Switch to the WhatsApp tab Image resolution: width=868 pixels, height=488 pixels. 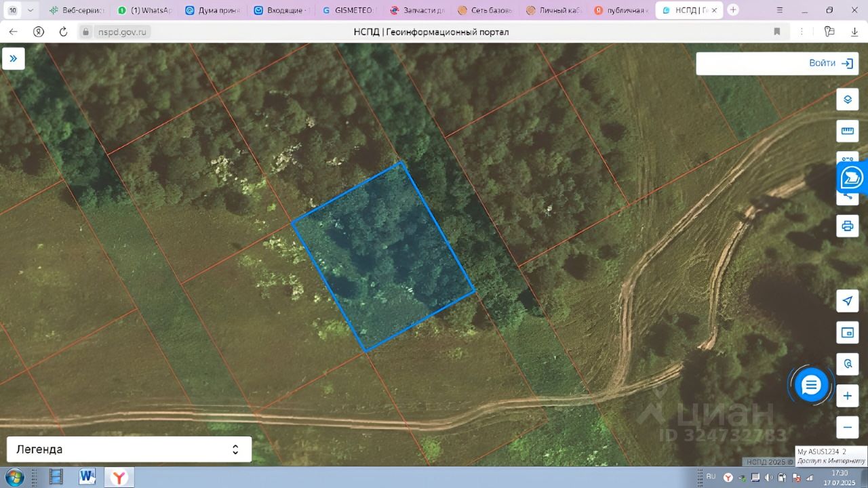point(144,10)
